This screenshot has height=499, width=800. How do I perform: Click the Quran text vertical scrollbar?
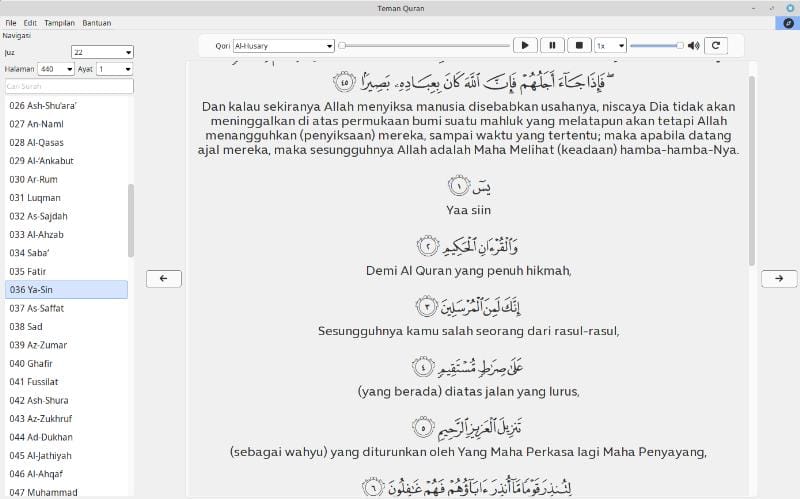pos(752,171)
